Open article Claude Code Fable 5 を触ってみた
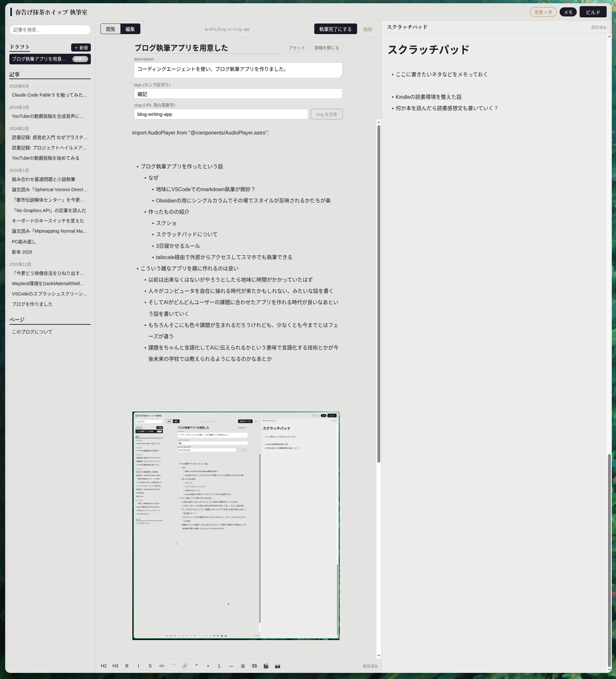Image resolution: width=616 pixels, height=679 pixels. click(x=50, y=95)
